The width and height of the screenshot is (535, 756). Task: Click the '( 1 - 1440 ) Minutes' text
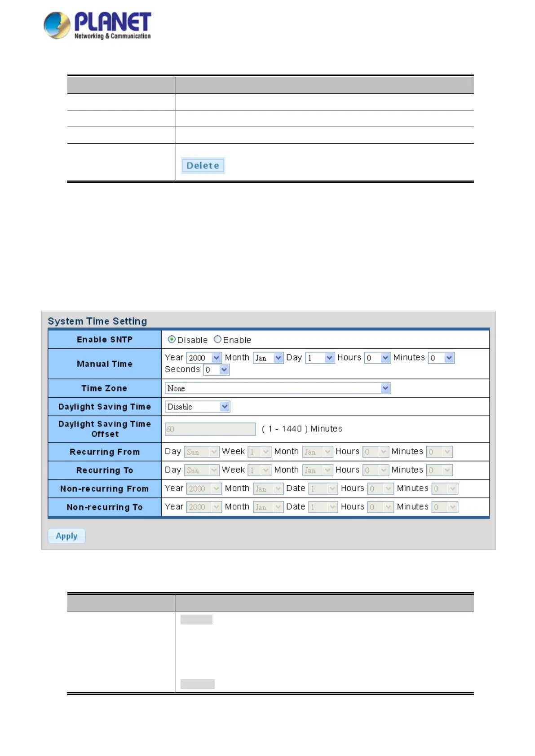302,429
